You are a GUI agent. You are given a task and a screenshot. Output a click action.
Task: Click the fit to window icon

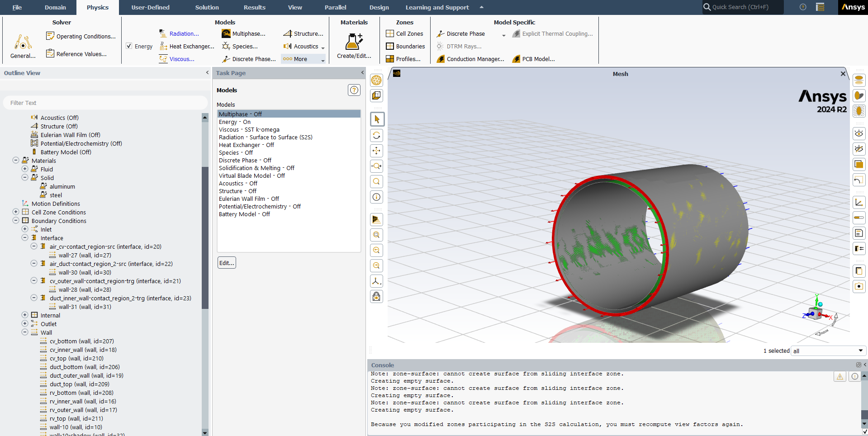pyautogui.click(x=376, y=235)
